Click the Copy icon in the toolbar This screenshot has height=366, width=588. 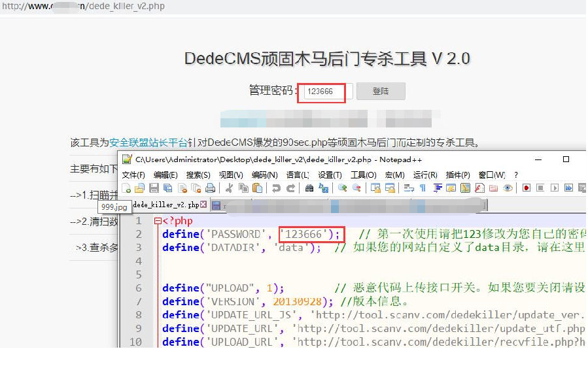click(243, 188)
